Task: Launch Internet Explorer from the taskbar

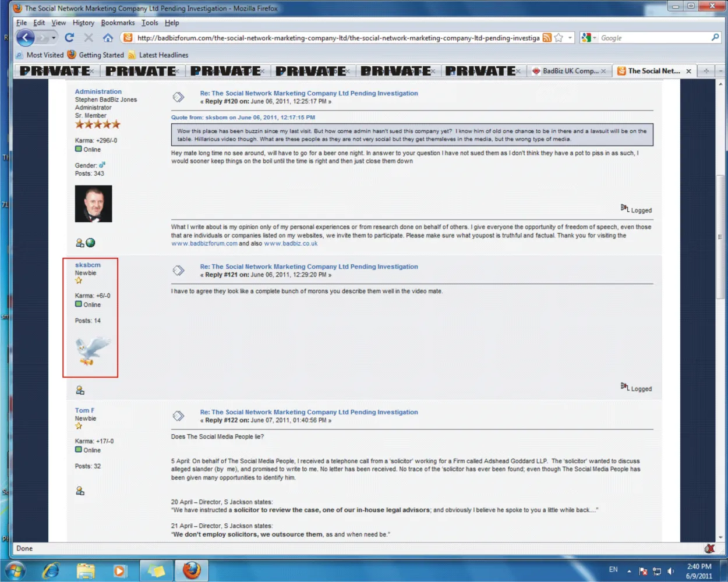Action: pos(51,570)
